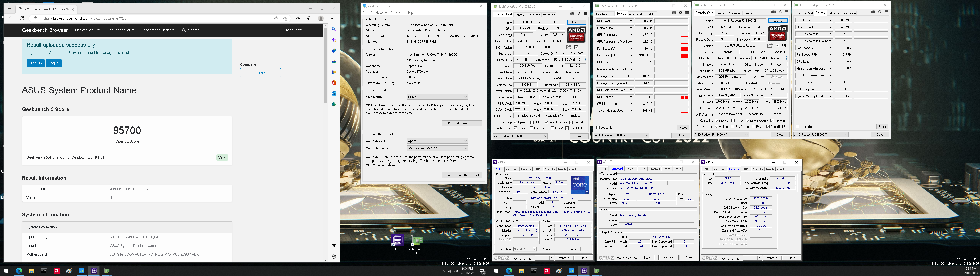View site information lock icon
The width and height of the screenshot is (980, 276).
pyautogui.click(x=36, y=18)
